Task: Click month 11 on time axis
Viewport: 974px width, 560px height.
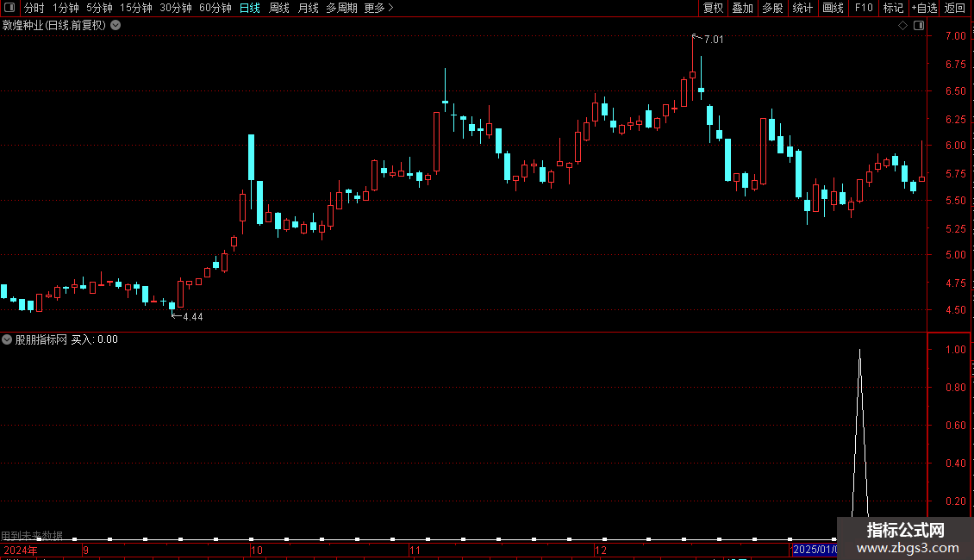Action: pos(415,550)
